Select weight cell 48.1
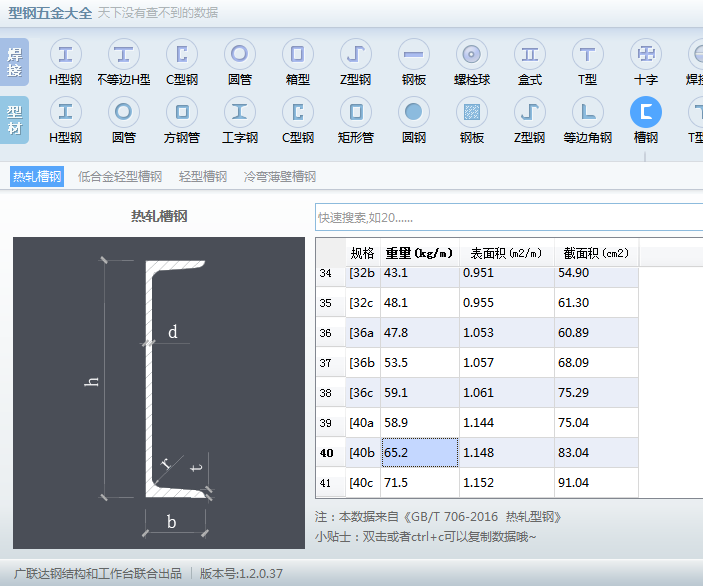The width and height of the screenshot is (703, 586). 420,303
